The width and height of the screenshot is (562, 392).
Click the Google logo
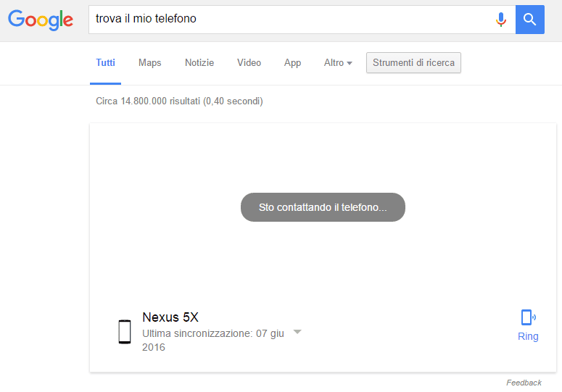coord(41,20)
